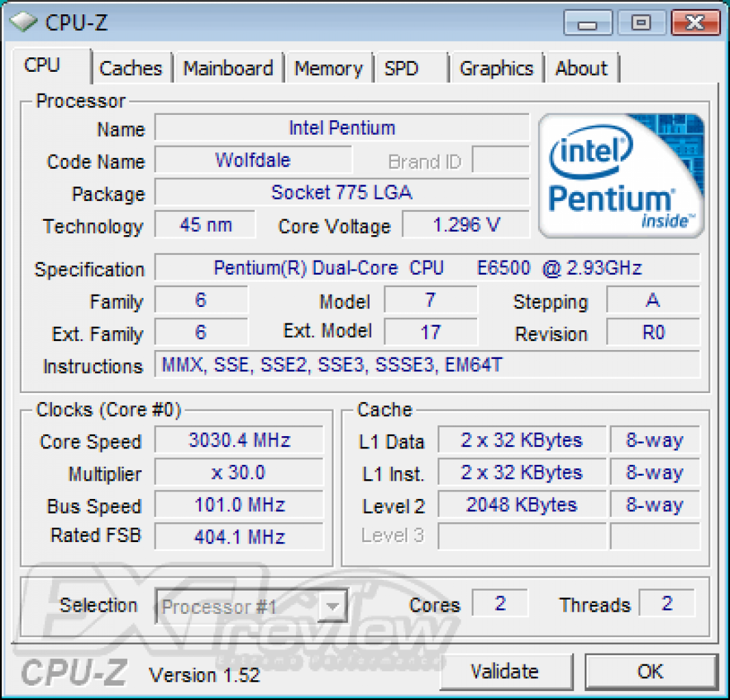
Task: Click the Package value 'Socket 775 LGA'
Action: (x=342, y=192)
